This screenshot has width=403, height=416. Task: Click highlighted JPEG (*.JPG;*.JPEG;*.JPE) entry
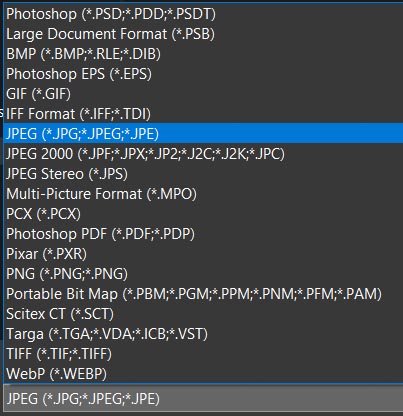point(203,134)
